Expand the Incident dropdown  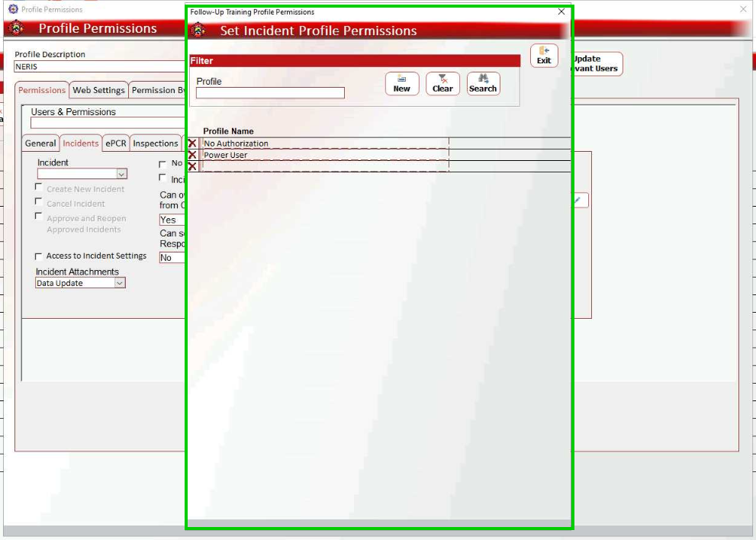pos(121,175)
